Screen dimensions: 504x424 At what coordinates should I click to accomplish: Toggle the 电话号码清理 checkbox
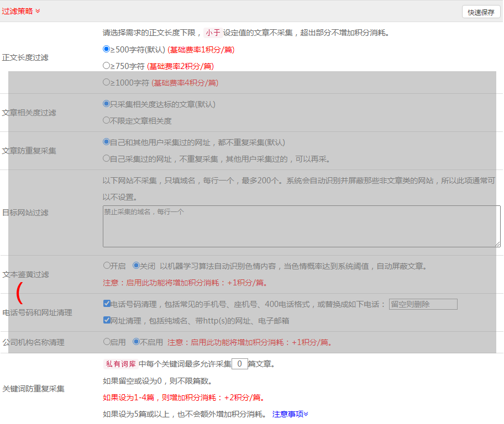pos(107,304)
